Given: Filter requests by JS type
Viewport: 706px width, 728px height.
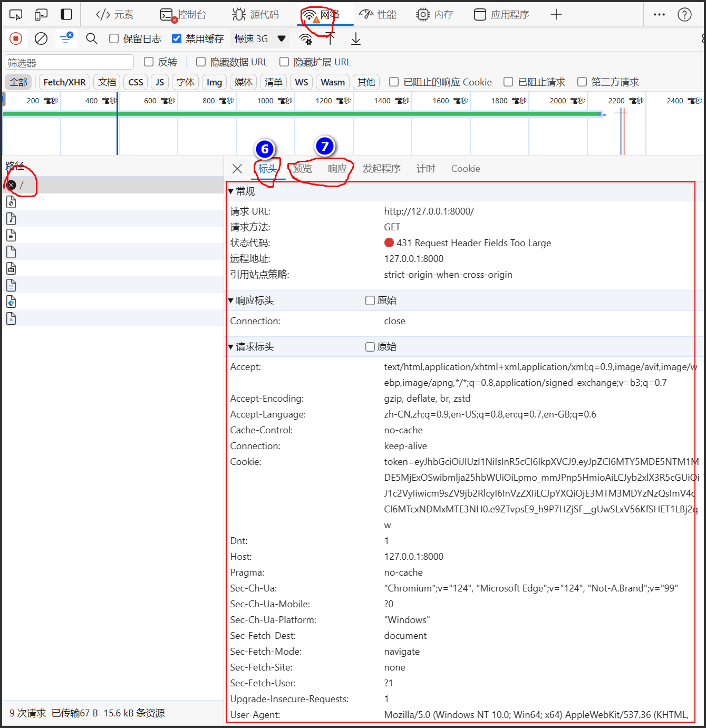Looking at the screenshot, I should pyautogui.click(x=160, y=82).
